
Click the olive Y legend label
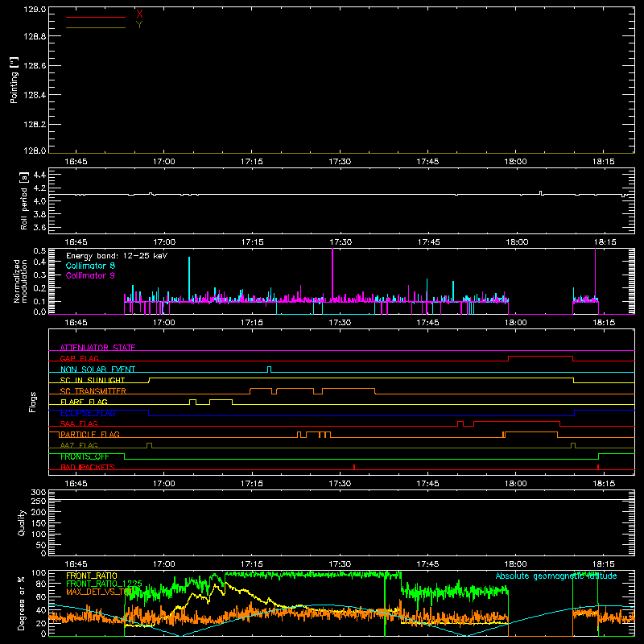(x=139, y=25)
